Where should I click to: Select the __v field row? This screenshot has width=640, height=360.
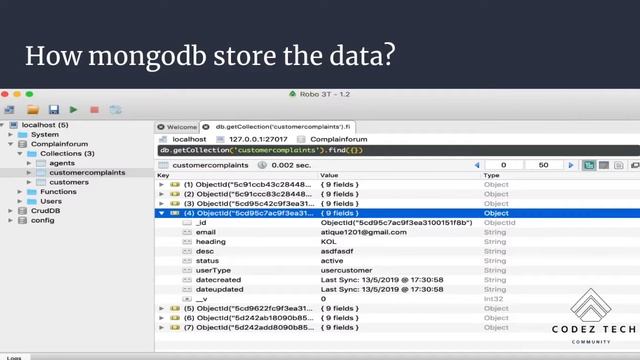point(397,299)
